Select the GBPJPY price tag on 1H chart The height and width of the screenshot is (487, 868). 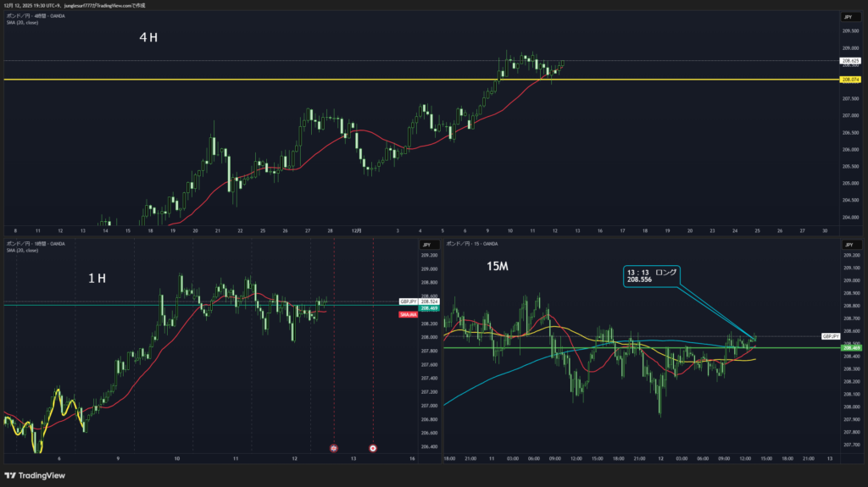click(x=407, y=301)
